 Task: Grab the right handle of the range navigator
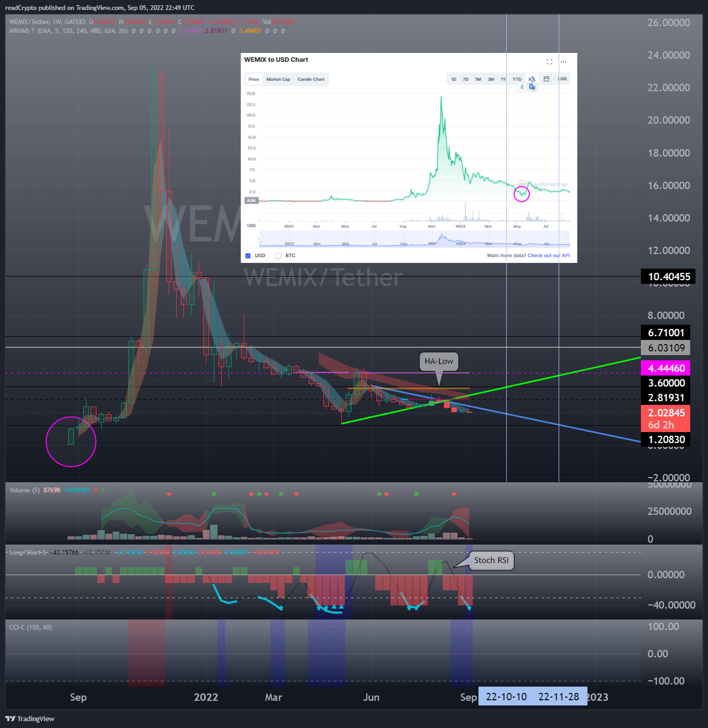[570, 239]
